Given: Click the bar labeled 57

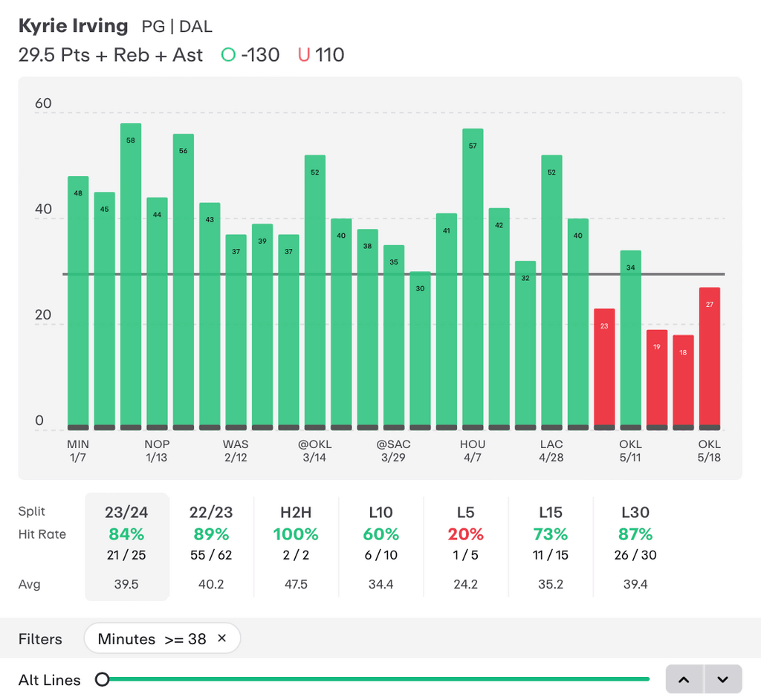Looking at the screenshot, I should coord(473,279).
